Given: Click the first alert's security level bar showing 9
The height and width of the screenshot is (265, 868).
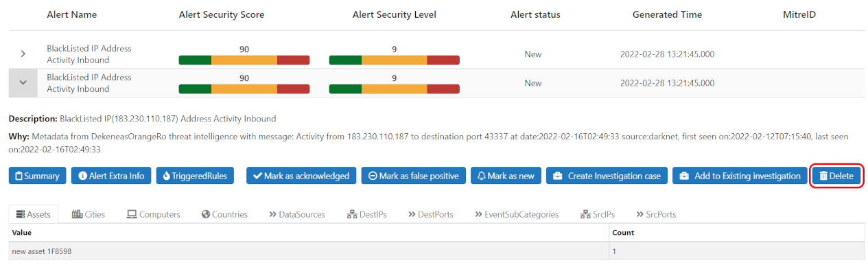Looking at the screenshot, I should (x=395, y=60).
